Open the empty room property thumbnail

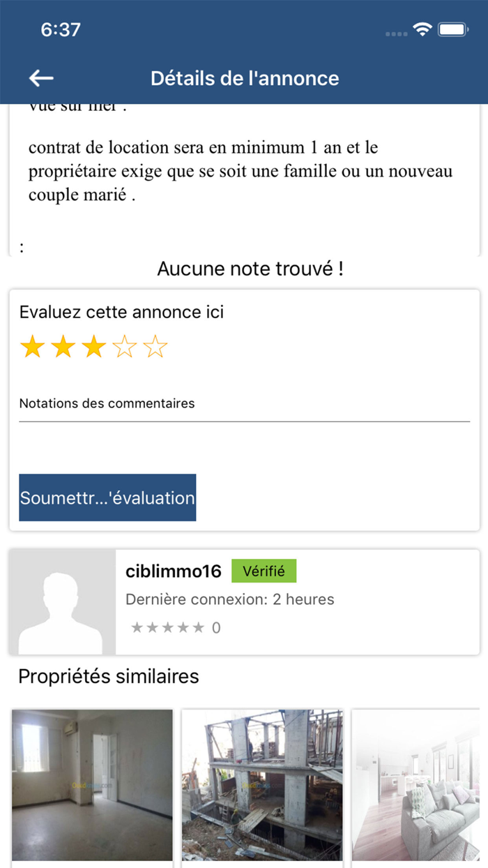(x=92, y=785)
